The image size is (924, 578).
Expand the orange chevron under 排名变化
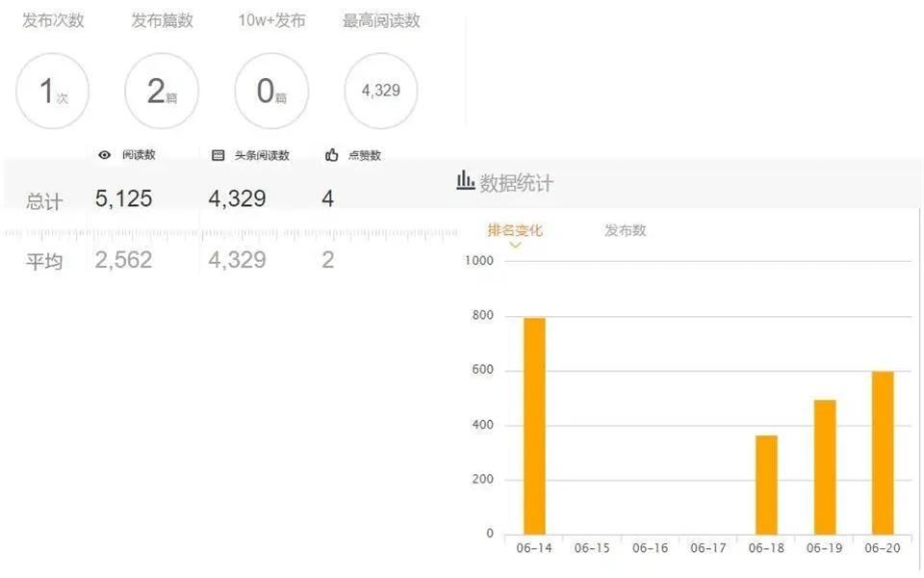pos(516,242)
